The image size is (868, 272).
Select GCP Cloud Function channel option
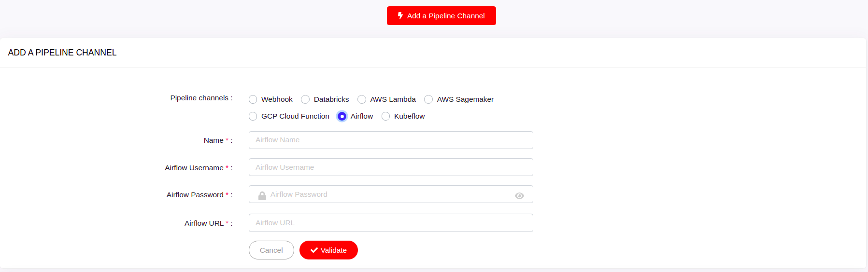[x=253, y=116]
